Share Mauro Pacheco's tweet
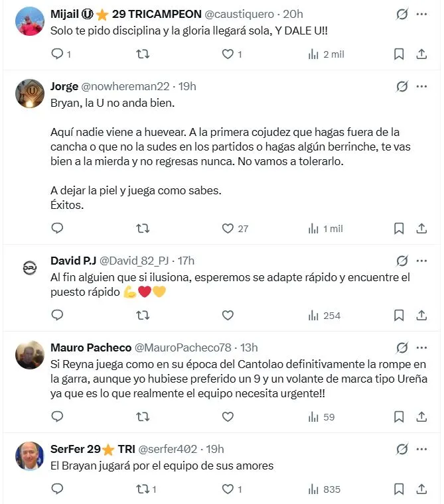Viewport: 444px width, 504px height. point(421,417)
